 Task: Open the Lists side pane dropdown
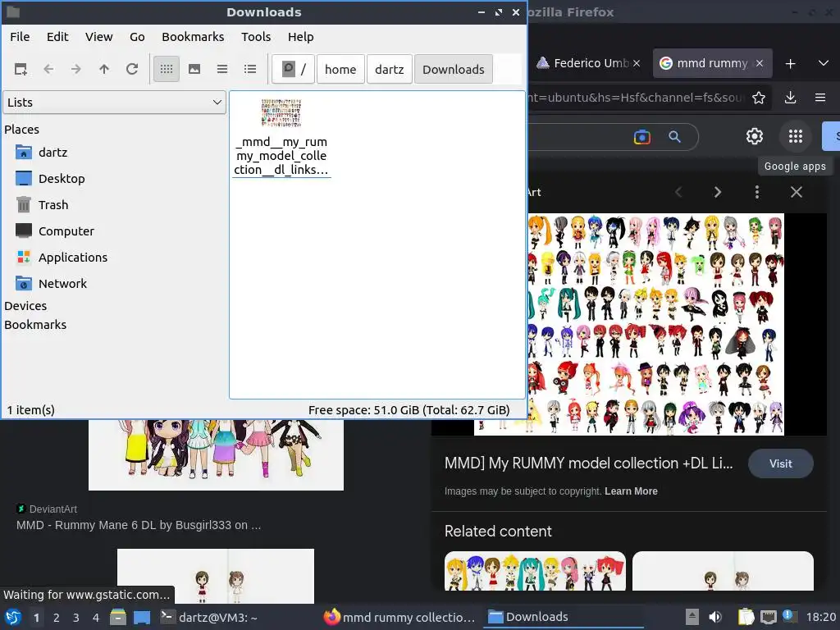point(114,103)
